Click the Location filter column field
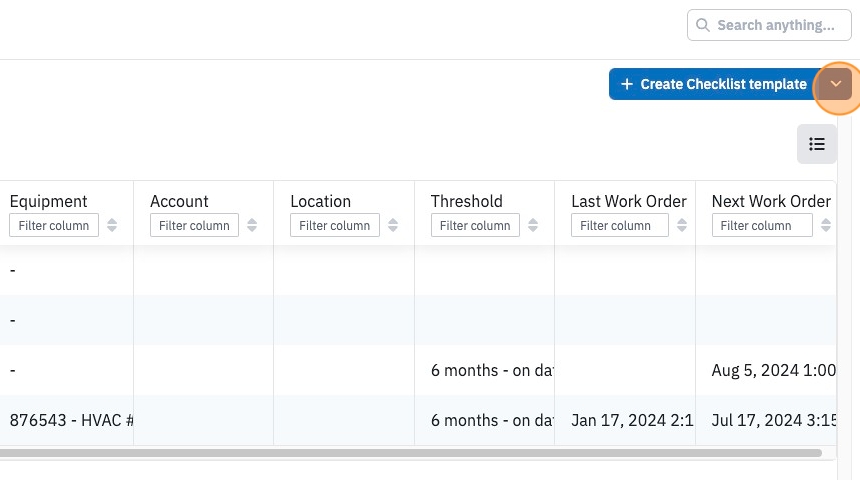 [x=335, y=225]
